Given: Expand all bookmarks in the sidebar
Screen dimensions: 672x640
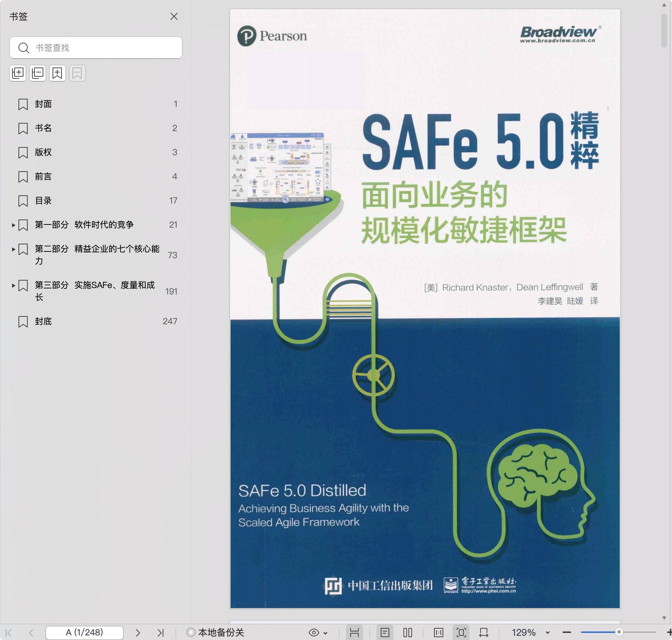Looking at the screenshot, I should pyautogui.click(x=18, y=73).
